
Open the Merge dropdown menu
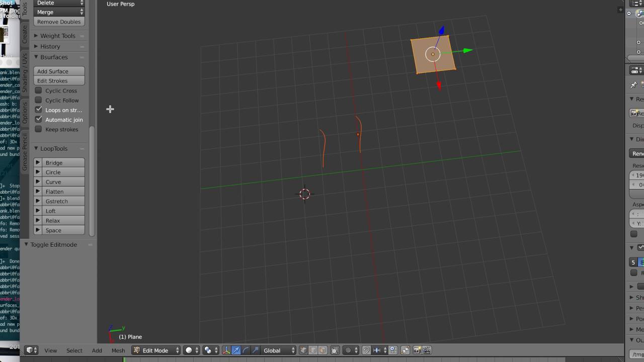[x=59, y=12]
